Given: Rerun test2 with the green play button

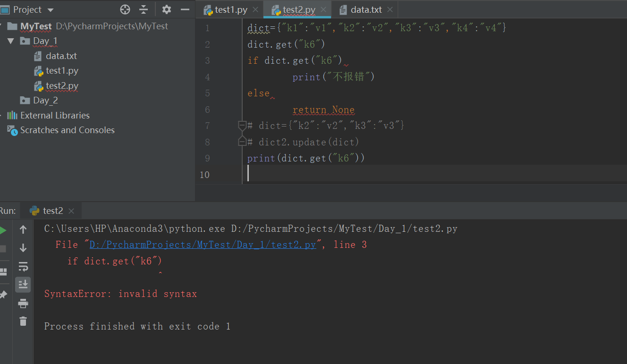Looking at the screenshot, I should tap(3, 230).
